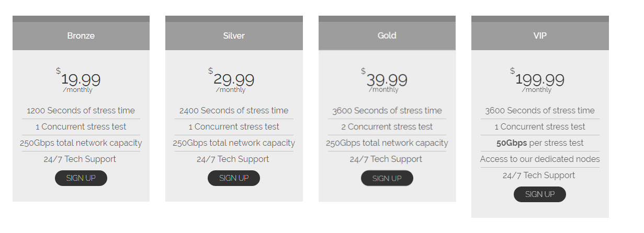Viewport: 644px width, 233px height.
Task: Click Gold's "2 Concurrent stress test" line
Action: 387,127
